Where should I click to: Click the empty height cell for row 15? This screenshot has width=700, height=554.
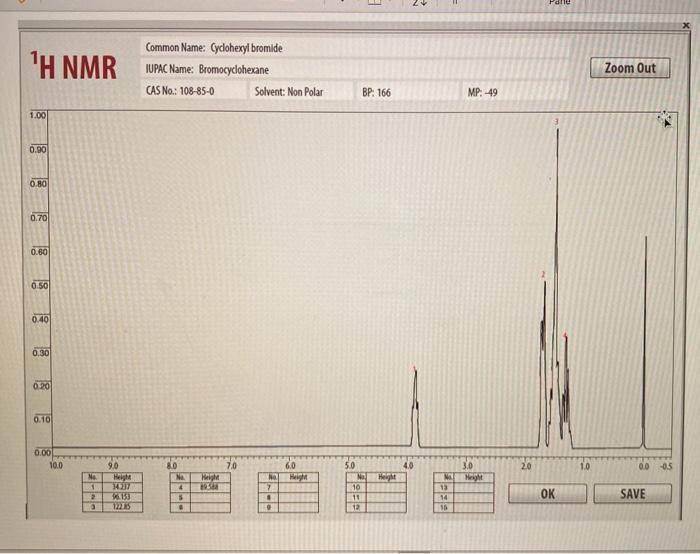(474, 507)
